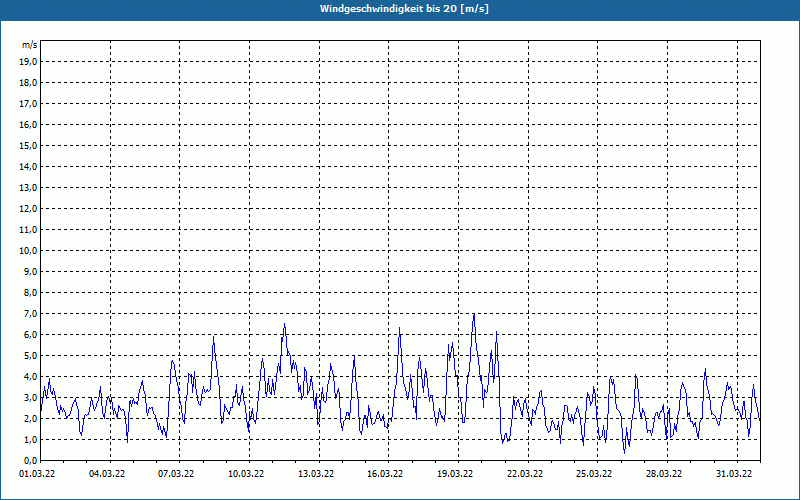
Task: Click the x-axis date 10.03.22
Action: point(246,473)
